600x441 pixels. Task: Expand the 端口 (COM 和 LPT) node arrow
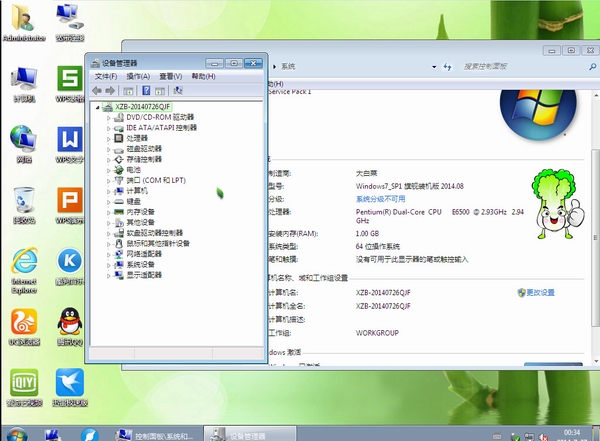coord(108,181)
